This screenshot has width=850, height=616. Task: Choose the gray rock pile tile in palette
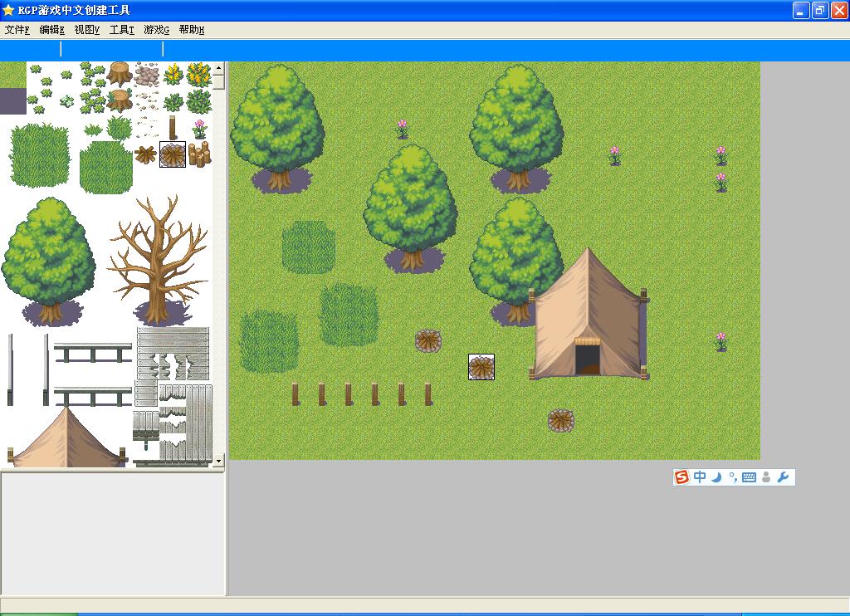click(x=146, y=74)
